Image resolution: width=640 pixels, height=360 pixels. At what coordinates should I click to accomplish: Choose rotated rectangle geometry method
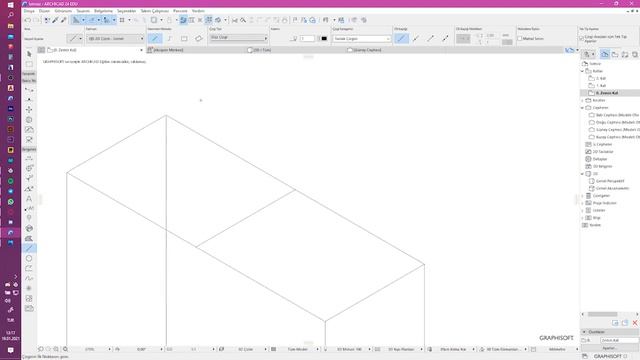pos(199,38)
